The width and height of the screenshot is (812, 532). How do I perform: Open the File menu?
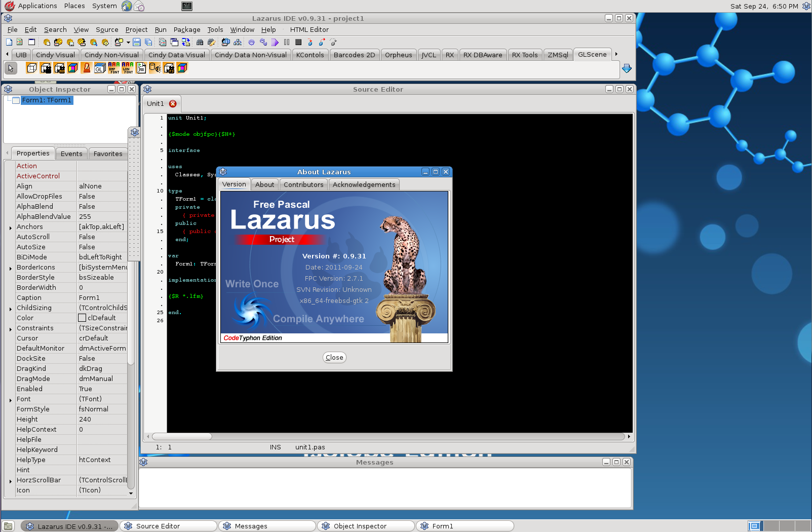pyautogui.click(x=12, y=29)
